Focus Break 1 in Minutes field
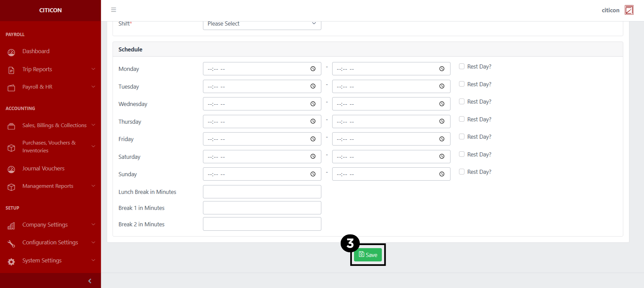The width and height of the screenshot is (644, 288). (262, 208)
